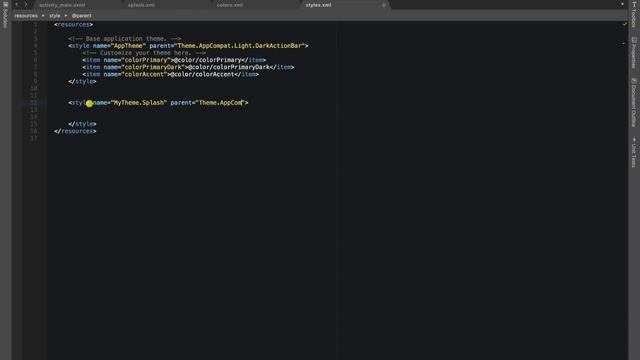This screenshot has width=640, height=360.
Task: Switch to the splash.xml tab
Action: tap(141, 5)
